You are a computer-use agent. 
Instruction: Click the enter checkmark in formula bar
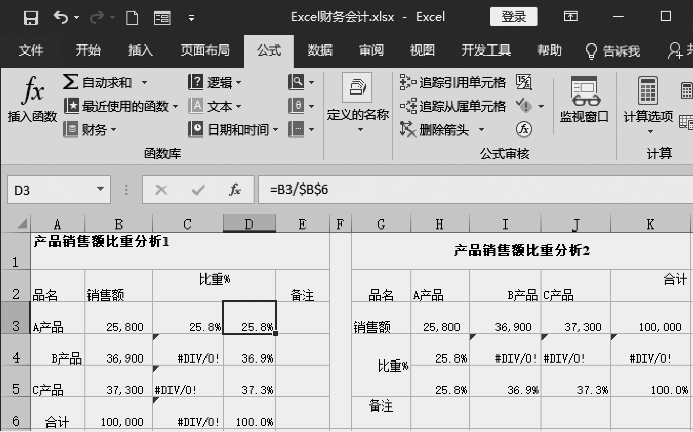(x=198, y=190)
